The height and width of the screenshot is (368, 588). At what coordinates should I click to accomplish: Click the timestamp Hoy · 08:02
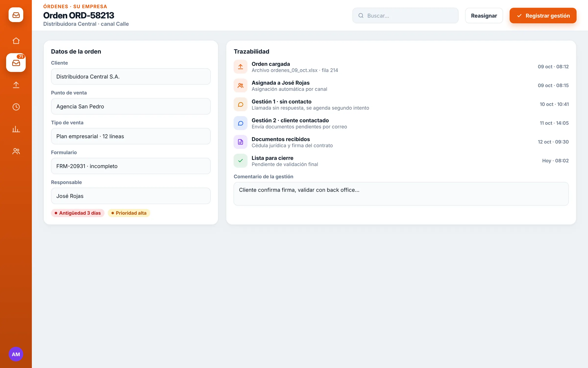pos(555,161)
